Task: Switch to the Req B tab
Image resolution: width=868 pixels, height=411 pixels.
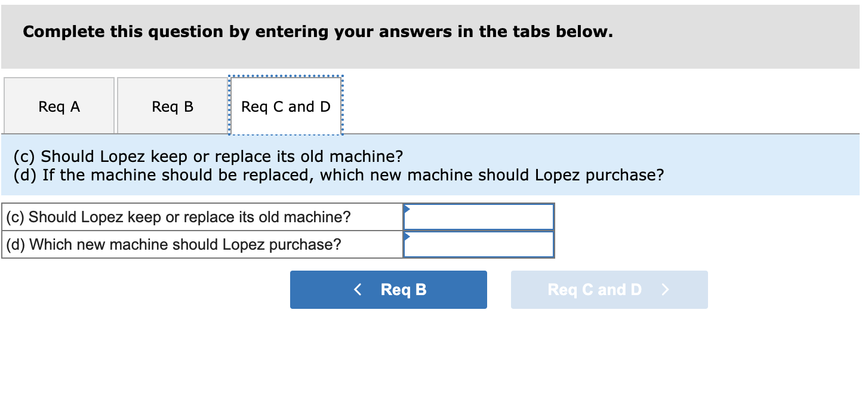Action: (x=172, y=106)
